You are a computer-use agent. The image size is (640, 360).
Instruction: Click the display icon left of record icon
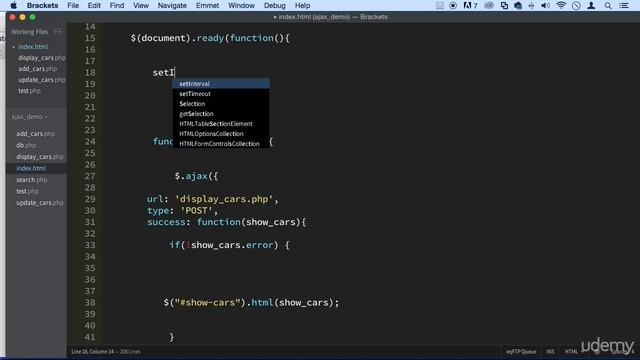coord(440,5)
